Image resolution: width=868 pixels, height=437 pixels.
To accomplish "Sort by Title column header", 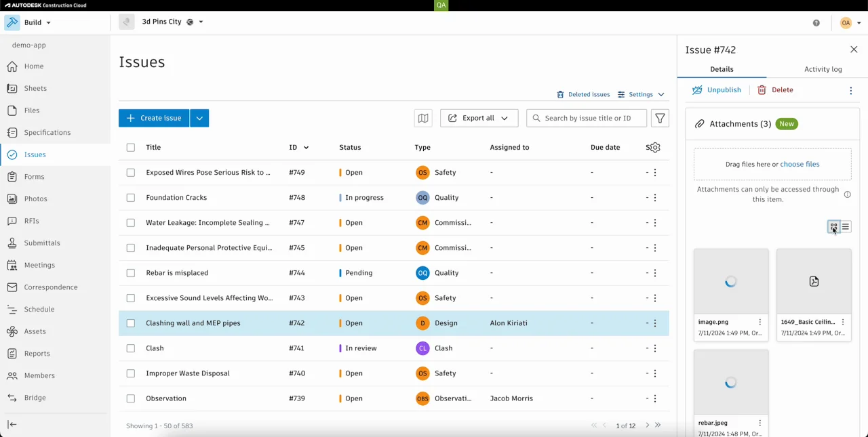I will (x=153, y=148).
